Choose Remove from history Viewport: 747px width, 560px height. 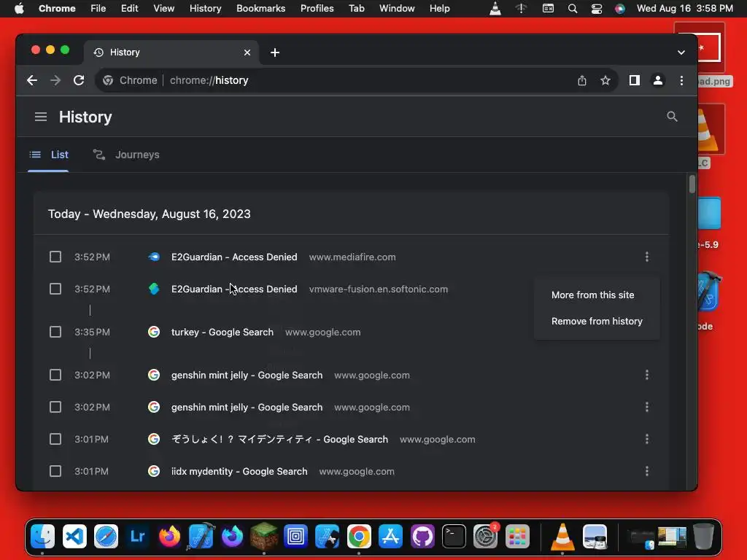(x=597, y=322)
